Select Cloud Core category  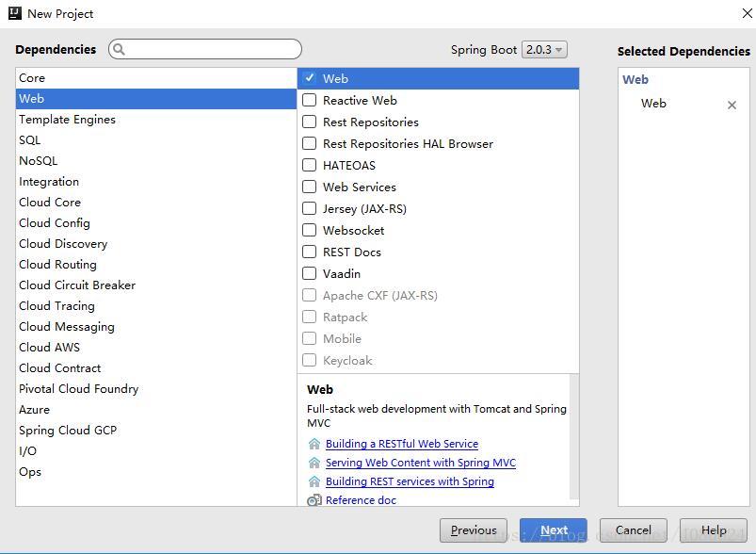pos(155,203)
